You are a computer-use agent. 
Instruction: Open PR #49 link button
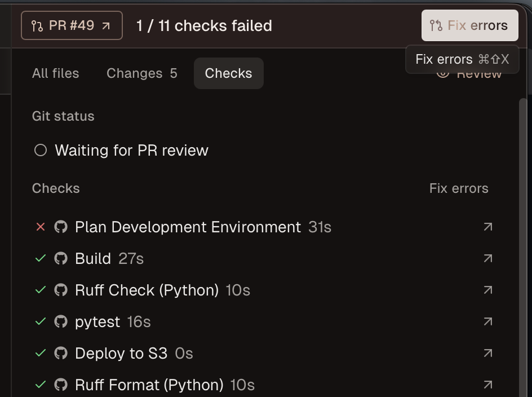(x=72, y=25)
